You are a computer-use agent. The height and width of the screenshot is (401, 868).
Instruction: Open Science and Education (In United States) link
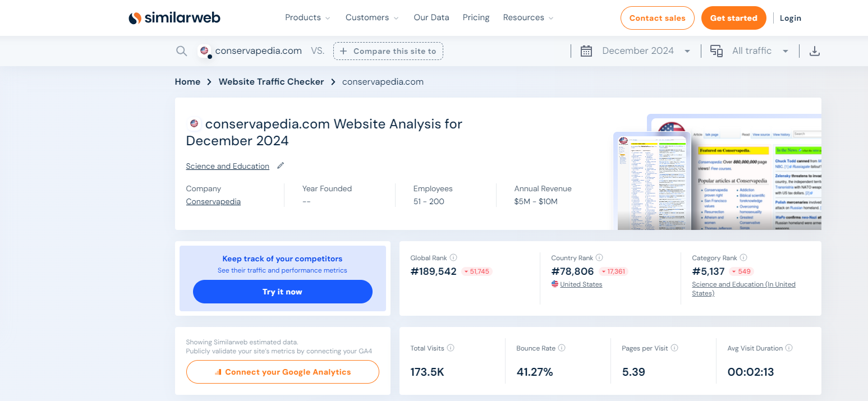click(x=744, y=289)
